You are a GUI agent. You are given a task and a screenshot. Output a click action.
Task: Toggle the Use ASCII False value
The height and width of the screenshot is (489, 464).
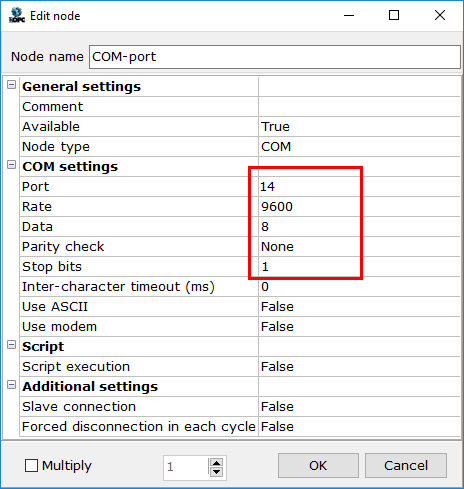coord(359,307)
